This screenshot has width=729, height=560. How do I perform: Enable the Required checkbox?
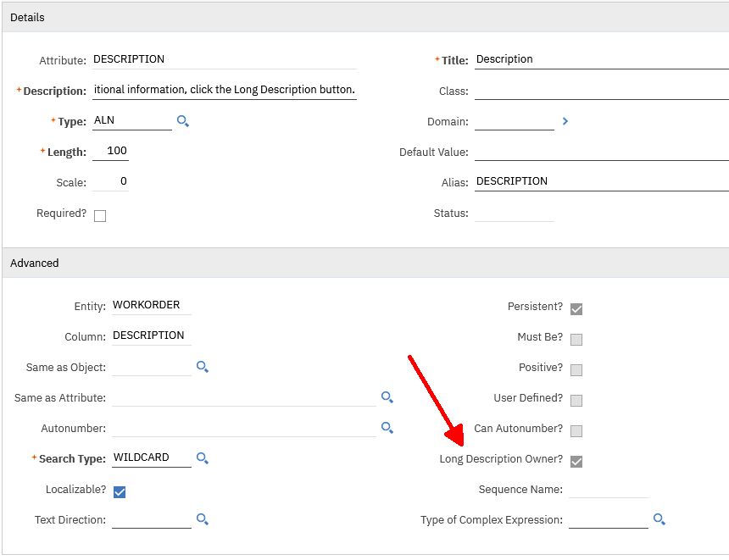point(99,215)
